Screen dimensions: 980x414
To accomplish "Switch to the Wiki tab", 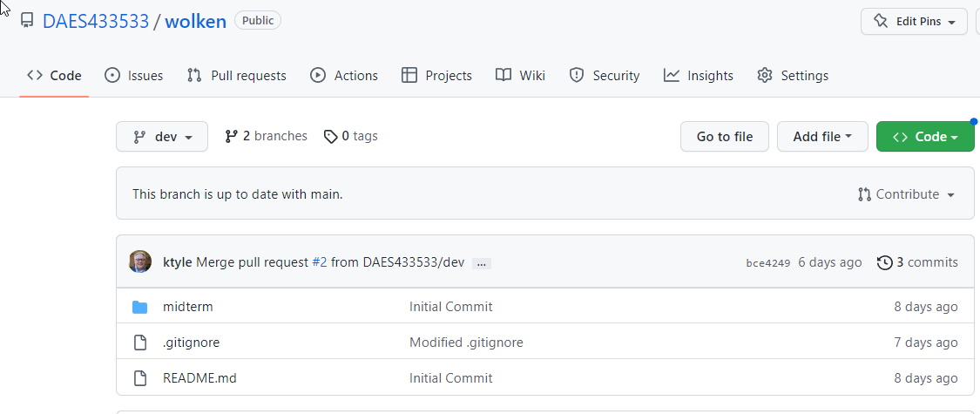I will pos(520,76).
